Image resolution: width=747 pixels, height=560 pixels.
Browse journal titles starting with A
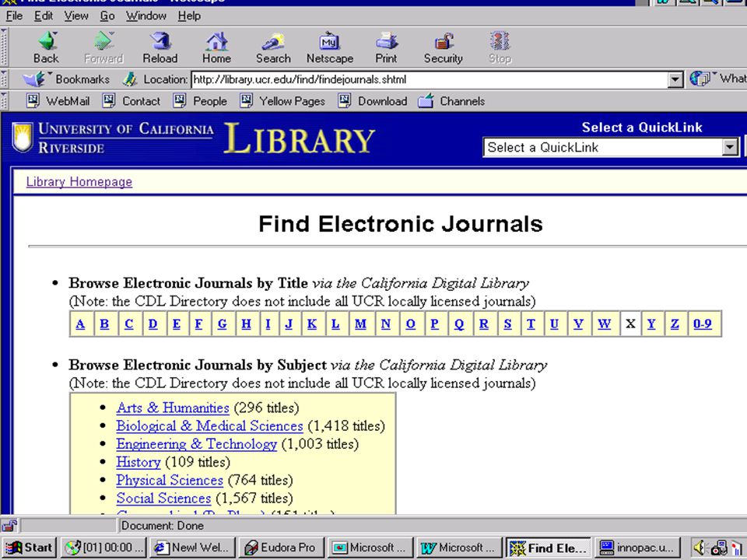(x=80, y=324)
